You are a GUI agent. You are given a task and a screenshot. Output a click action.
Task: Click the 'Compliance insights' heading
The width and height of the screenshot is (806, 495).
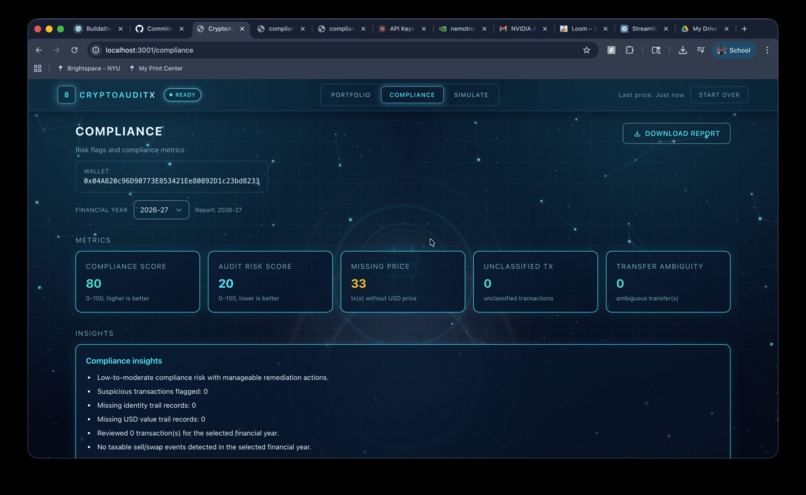tap(124, 361)
